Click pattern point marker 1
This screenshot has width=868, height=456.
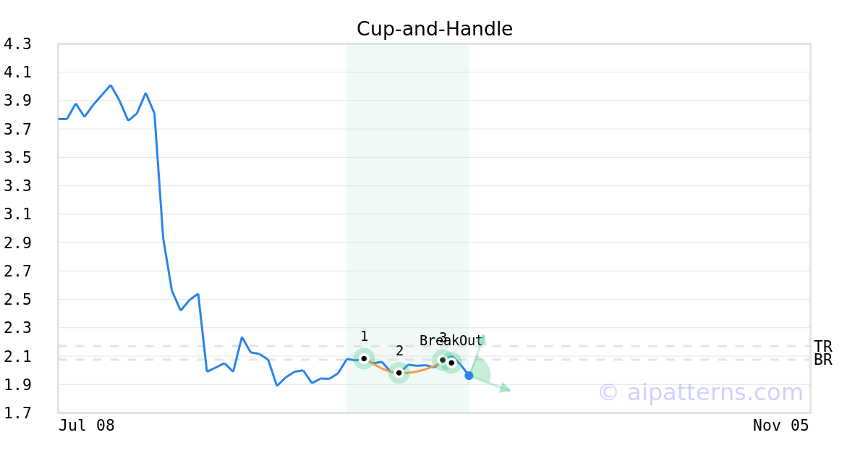point(364,358)
